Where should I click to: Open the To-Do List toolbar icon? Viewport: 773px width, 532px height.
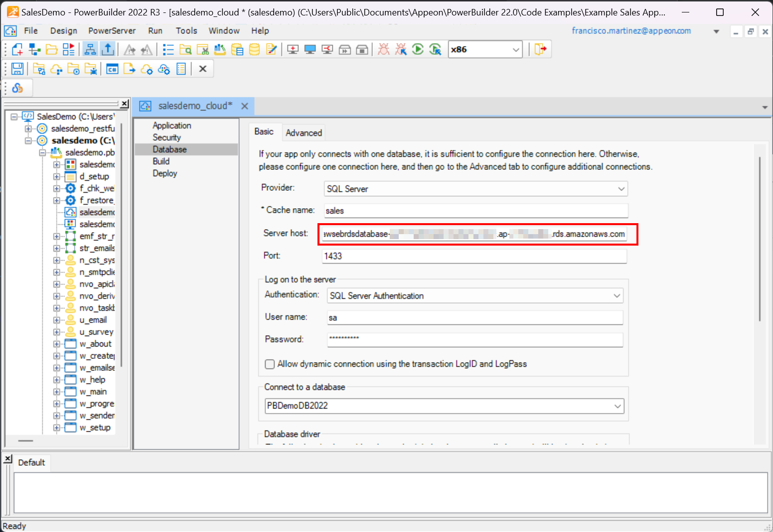click(168, 49)
